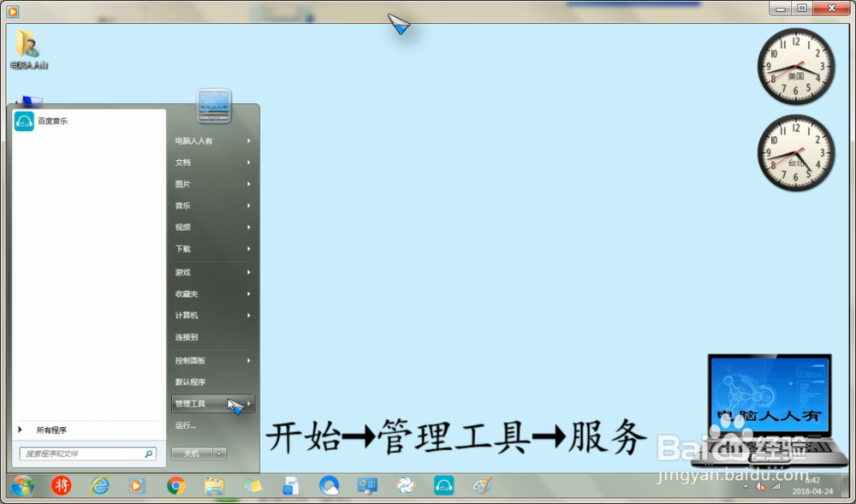
Task: Expand the 管理工具 submenu
Action: [x=213, y=404]
